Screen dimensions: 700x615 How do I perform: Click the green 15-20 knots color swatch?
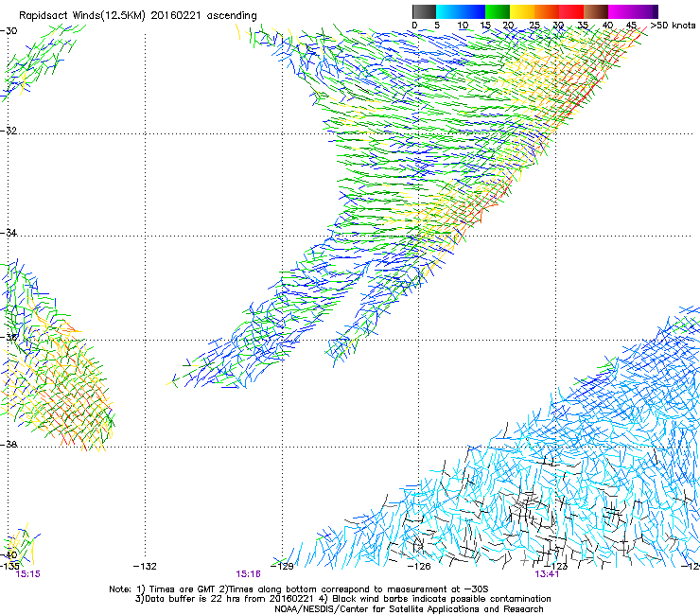(x=498, y=11)
